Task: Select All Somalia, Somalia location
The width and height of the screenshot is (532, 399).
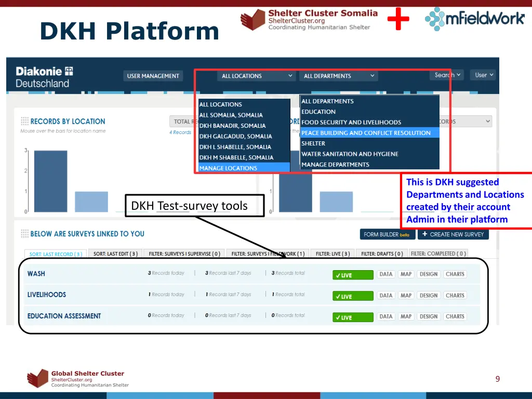Action: 244,115
